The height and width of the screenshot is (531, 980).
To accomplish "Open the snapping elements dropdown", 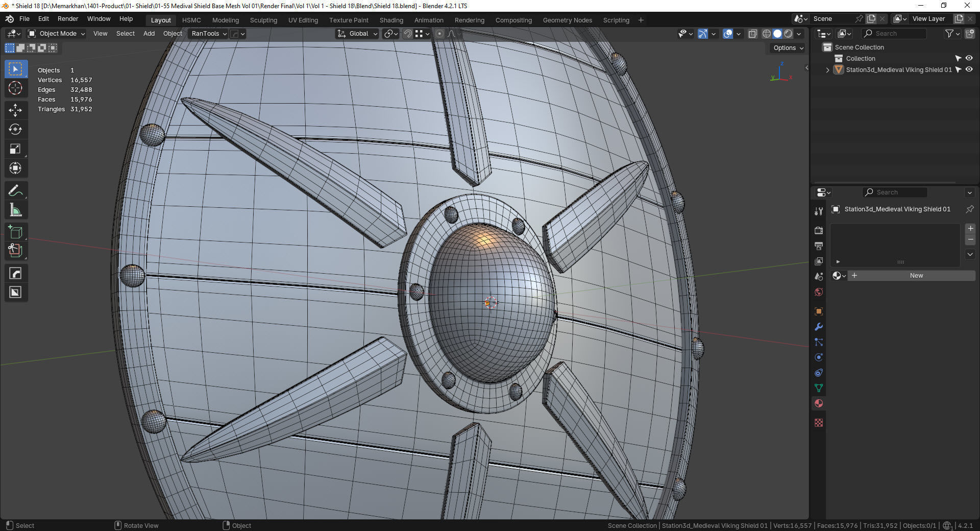I will (x=423, y=34).
